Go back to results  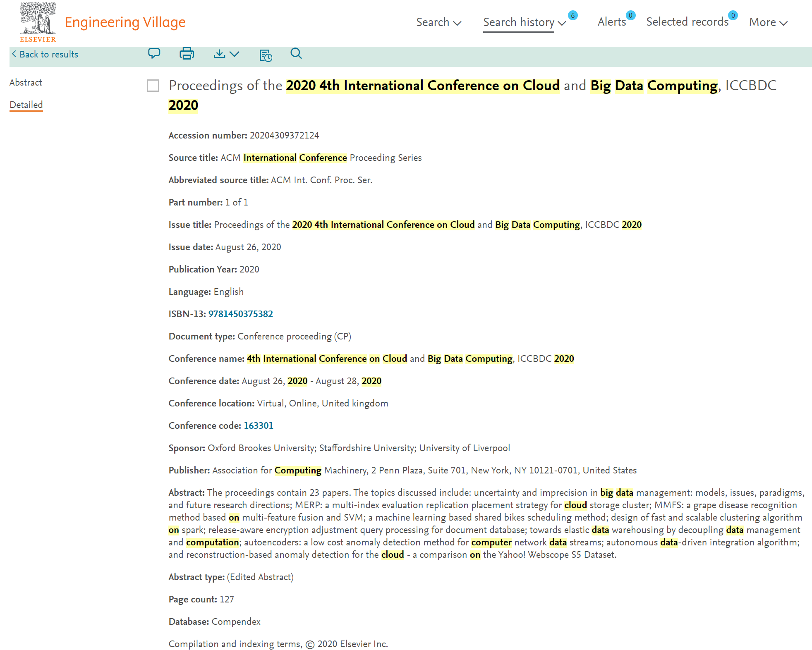(x=49, y=54)
